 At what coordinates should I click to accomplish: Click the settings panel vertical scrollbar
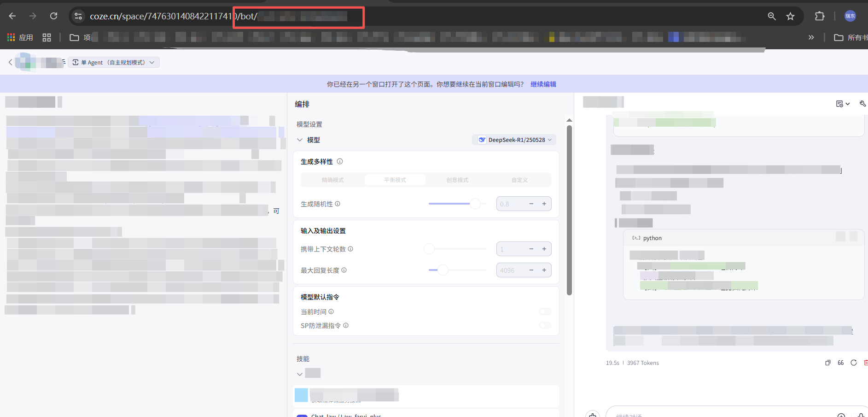click(x=569, y=210)
